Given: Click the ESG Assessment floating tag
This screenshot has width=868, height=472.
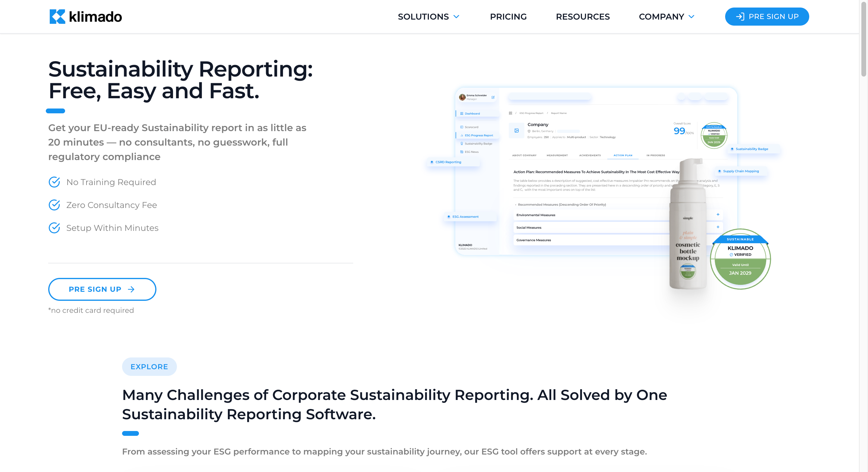Looking at the screenshot, I should [470, 217].
